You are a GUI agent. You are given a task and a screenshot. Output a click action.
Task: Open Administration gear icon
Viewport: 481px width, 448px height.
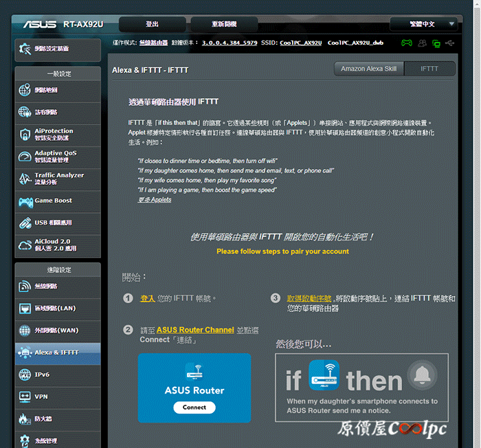25,441
